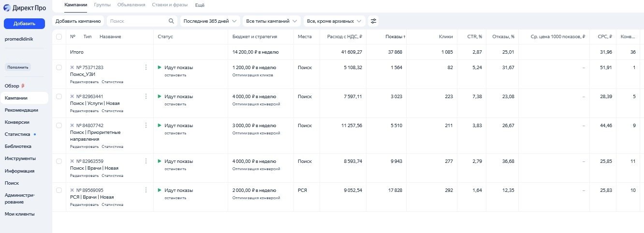Open three-dot menu for Поиск | Услуги | Новая

pos(146,97)
